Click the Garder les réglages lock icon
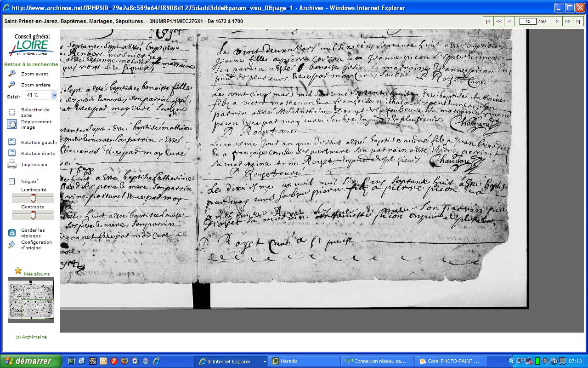Image resolution: width=588 pixels, height=368 pixels. [12, 233]
